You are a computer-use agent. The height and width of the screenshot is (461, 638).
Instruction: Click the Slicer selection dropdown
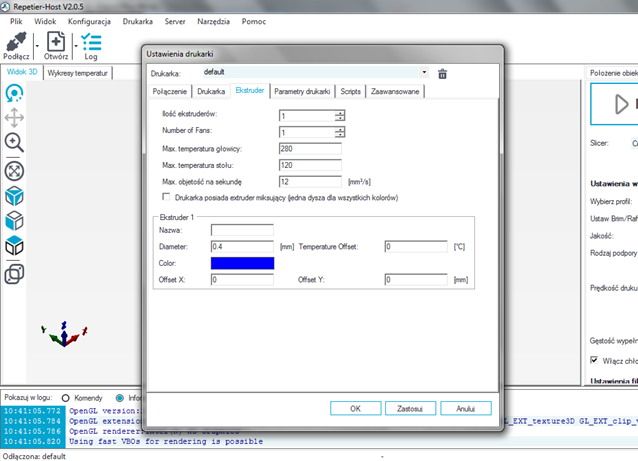(634, 143)
